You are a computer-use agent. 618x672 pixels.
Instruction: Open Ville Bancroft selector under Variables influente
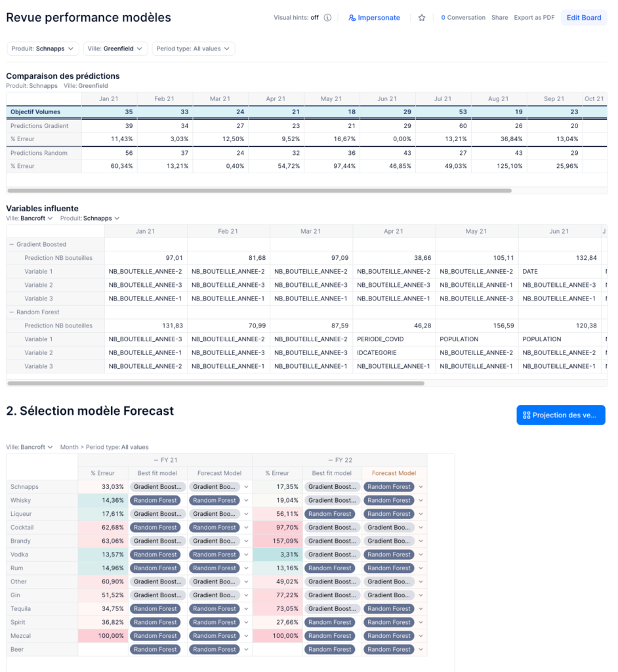coord(30,218)
